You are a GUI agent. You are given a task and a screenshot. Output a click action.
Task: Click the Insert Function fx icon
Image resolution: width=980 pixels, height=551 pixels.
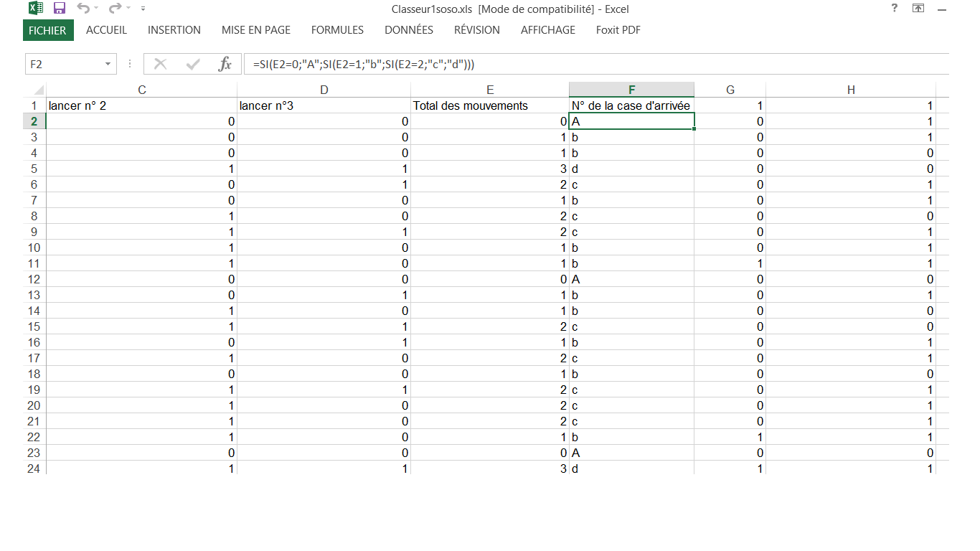(225, 64)
